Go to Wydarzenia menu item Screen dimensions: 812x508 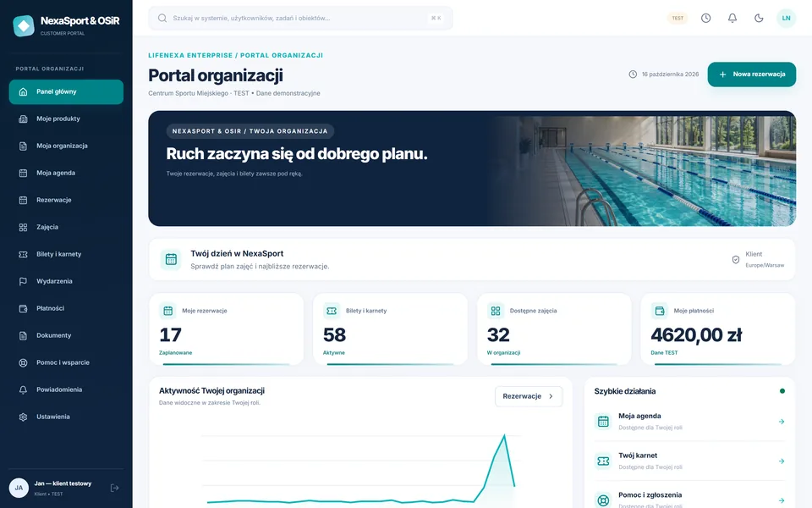click(x=66, y=281)
